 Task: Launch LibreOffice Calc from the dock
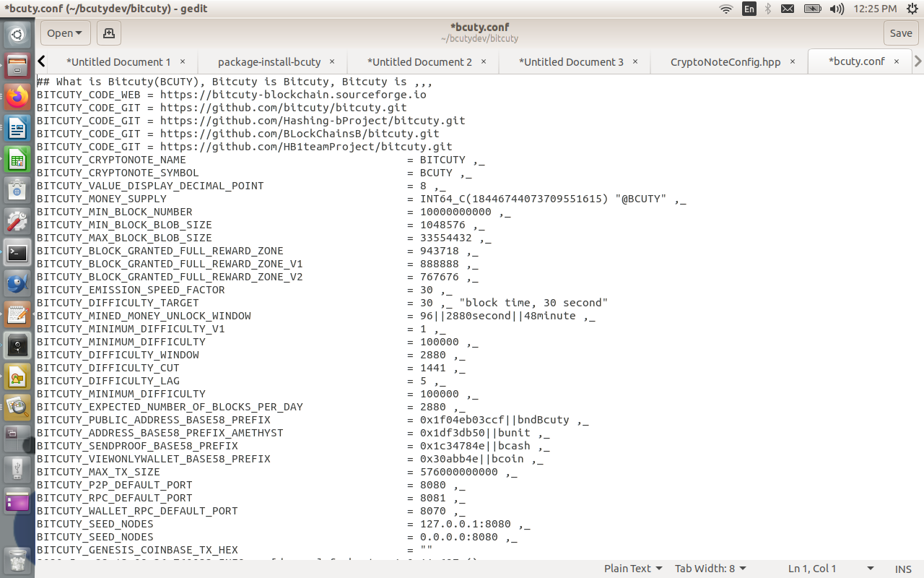17,160
